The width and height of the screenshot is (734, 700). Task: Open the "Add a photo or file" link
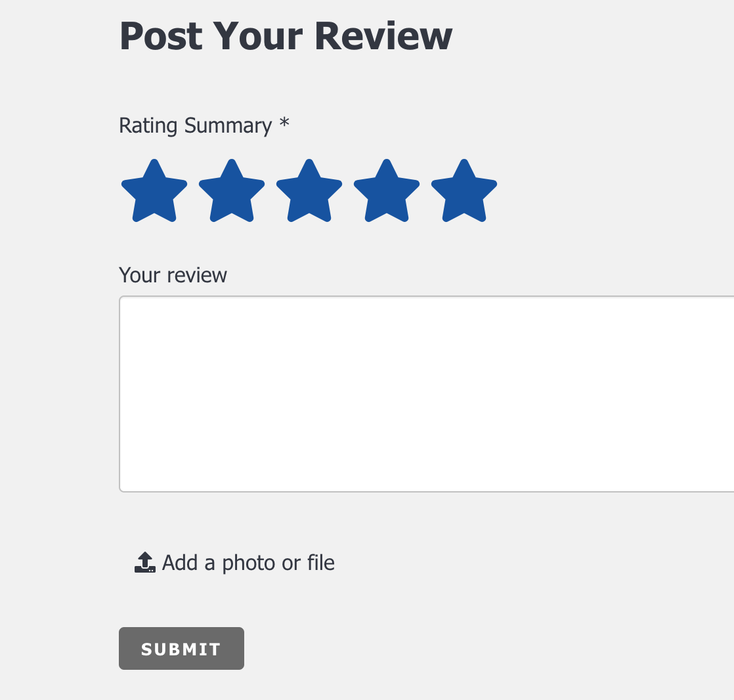click(248, 563)
